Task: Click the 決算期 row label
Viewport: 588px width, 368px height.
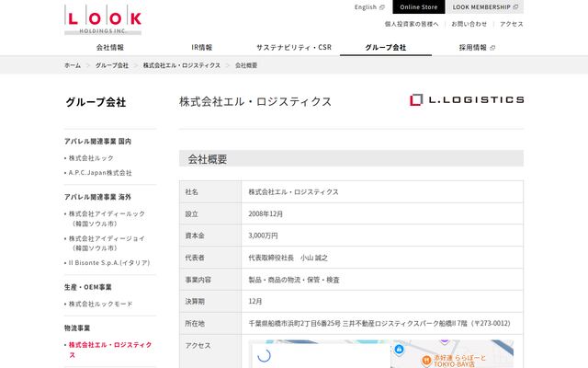Action: (x=195, y=302)
